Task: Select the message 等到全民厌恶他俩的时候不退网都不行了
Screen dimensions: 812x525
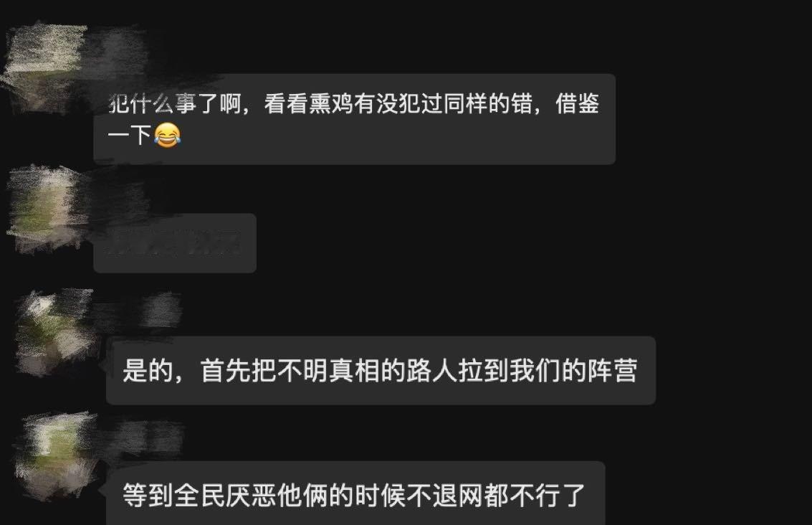Action: (x=355, y=493)
